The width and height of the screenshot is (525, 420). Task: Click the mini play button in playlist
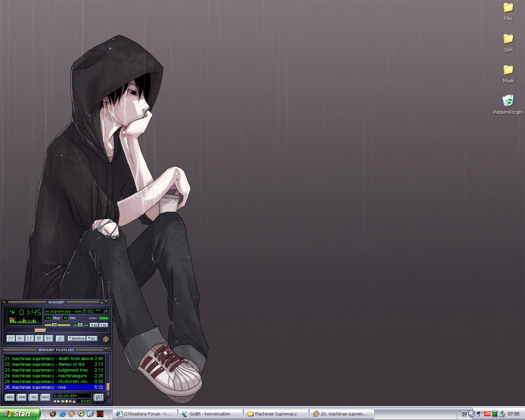click(x=59, y=401)
